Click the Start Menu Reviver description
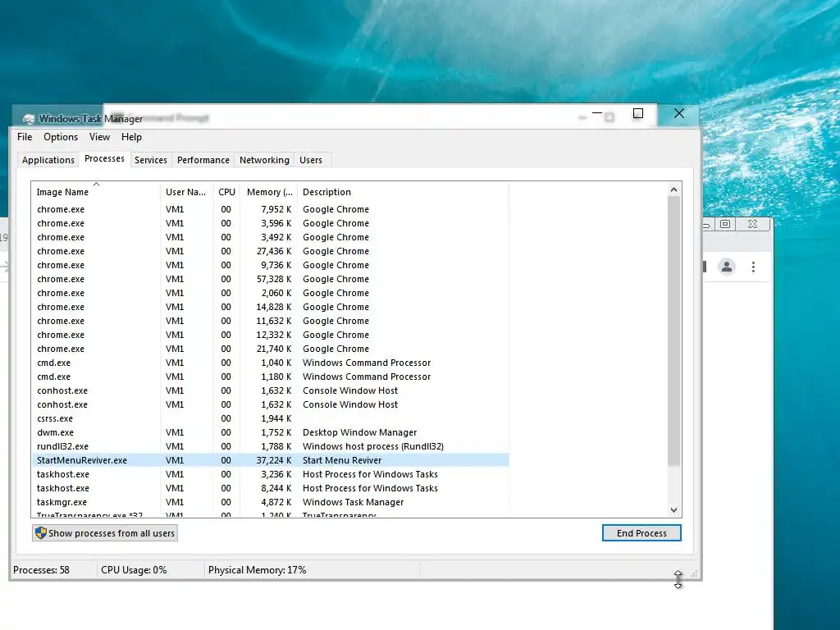The width and height of the screenshot is (840, 630). 342,460
